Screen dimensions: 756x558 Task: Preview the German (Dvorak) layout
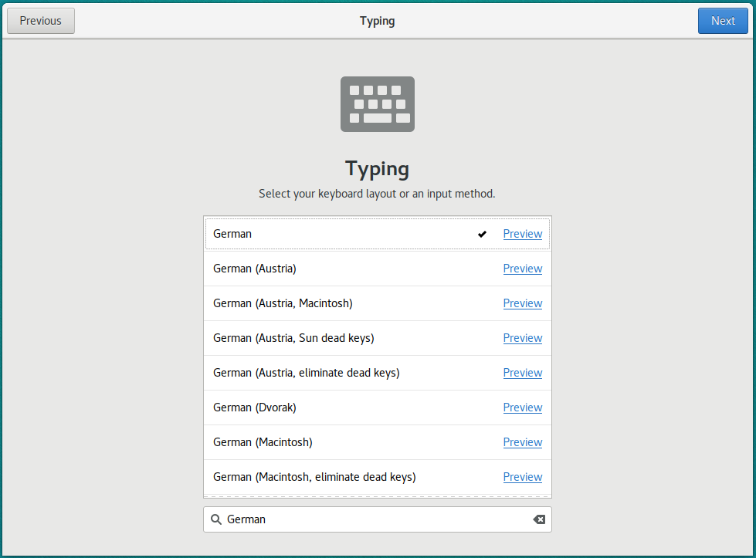(x=523, y=408)
